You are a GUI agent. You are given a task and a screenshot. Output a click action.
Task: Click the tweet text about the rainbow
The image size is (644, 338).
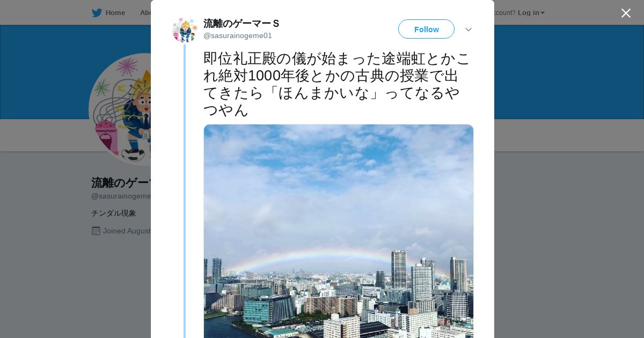point(337,84)
